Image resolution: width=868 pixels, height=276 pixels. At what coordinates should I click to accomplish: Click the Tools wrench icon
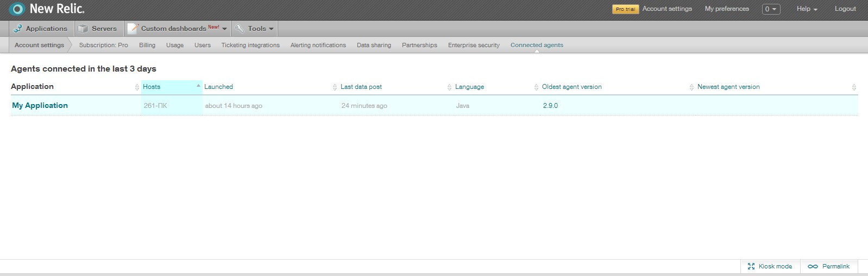240,29
